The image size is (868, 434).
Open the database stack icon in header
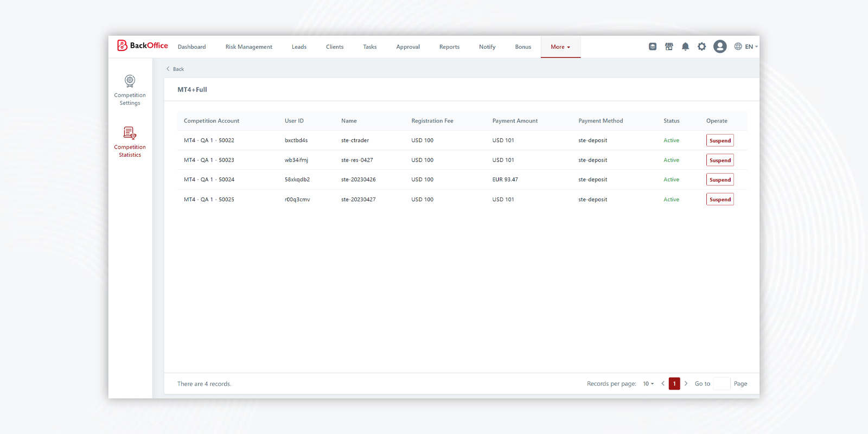tap(653, 47)
